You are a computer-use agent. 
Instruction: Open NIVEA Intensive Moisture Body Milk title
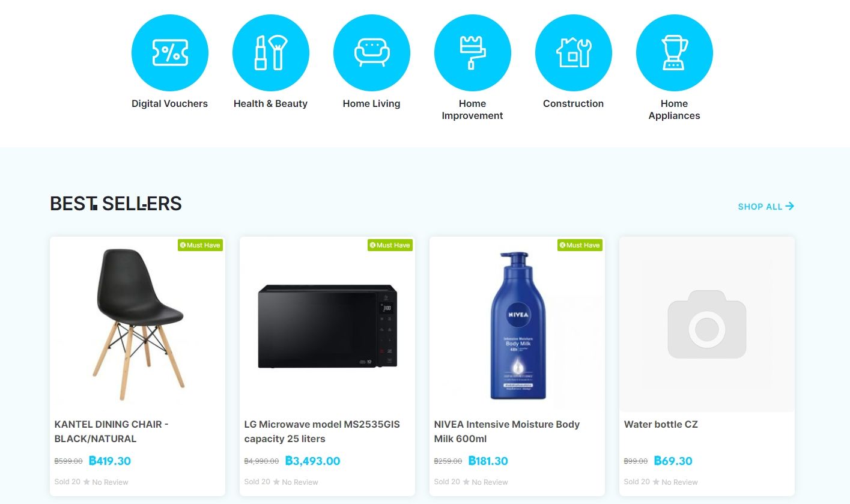tap(507, 431)
